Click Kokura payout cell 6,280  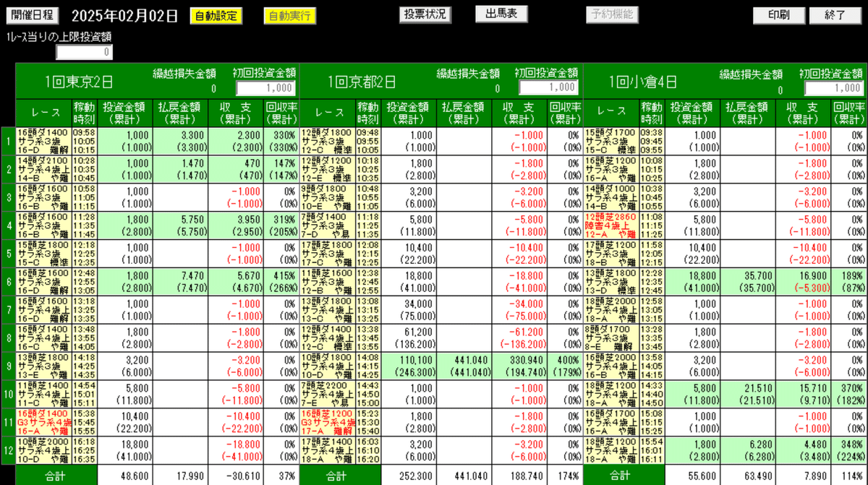pos(748,450)
